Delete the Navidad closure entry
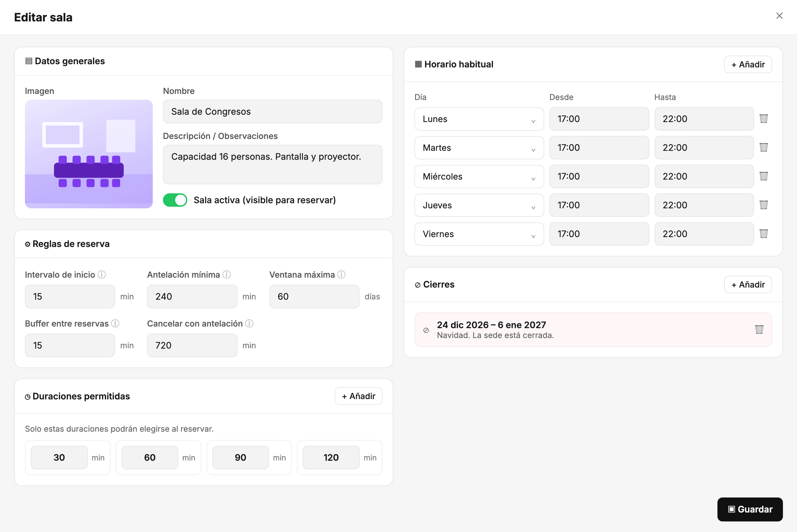 coord(759,330)
